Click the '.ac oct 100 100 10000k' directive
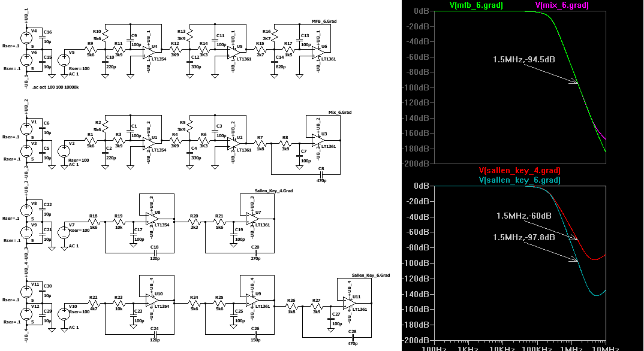 pyautogui.click(x=56, y=87)
